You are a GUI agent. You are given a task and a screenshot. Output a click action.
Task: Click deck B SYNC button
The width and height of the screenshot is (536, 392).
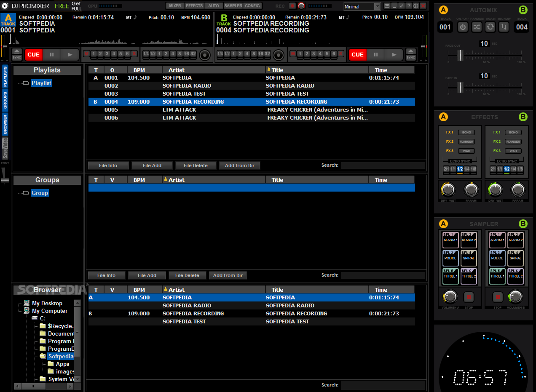[410, 58]
